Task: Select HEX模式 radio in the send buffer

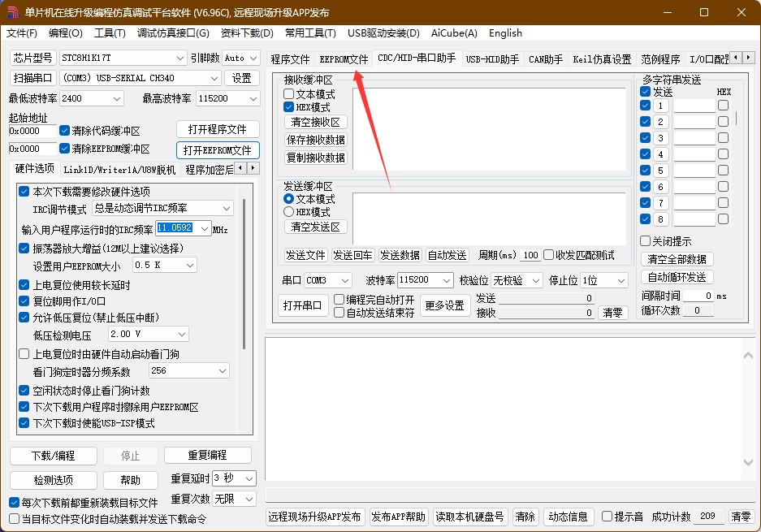Action: [289, 212]
